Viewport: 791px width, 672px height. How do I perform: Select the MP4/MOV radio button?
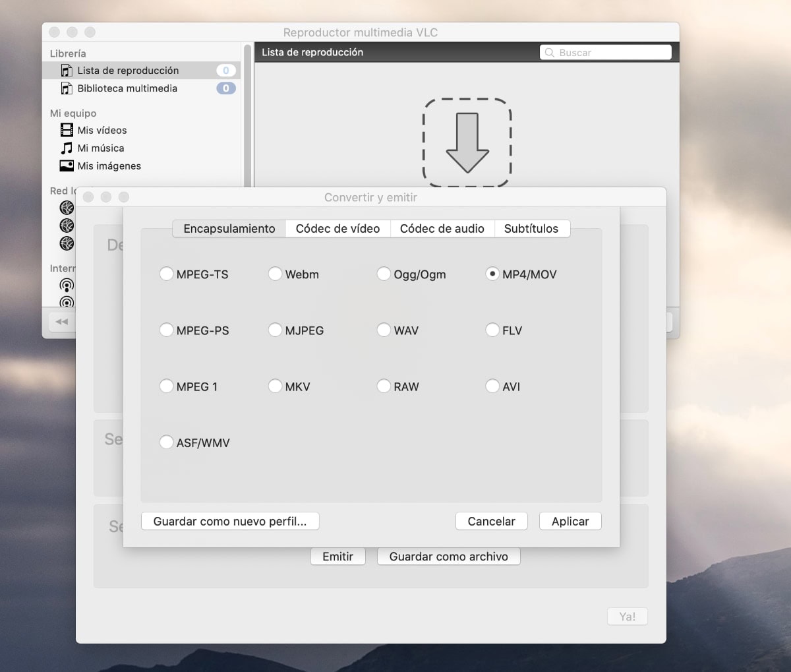[x=492, y=274]
